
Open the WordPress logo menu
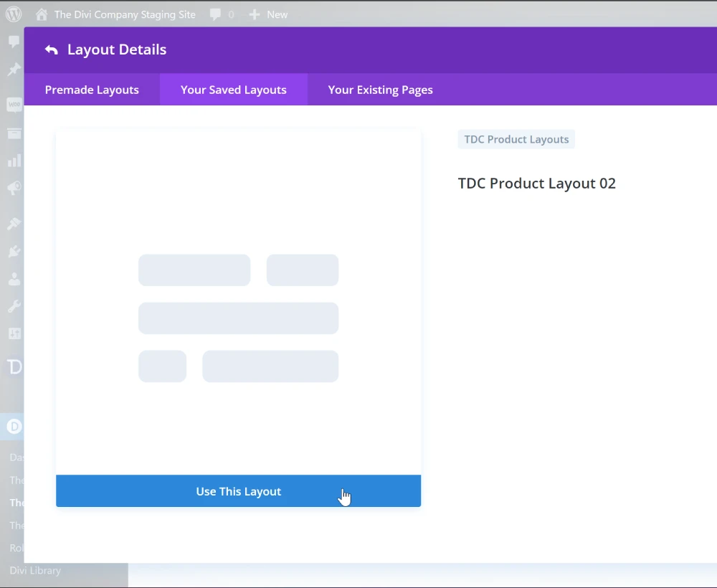(x=14, y=14)
